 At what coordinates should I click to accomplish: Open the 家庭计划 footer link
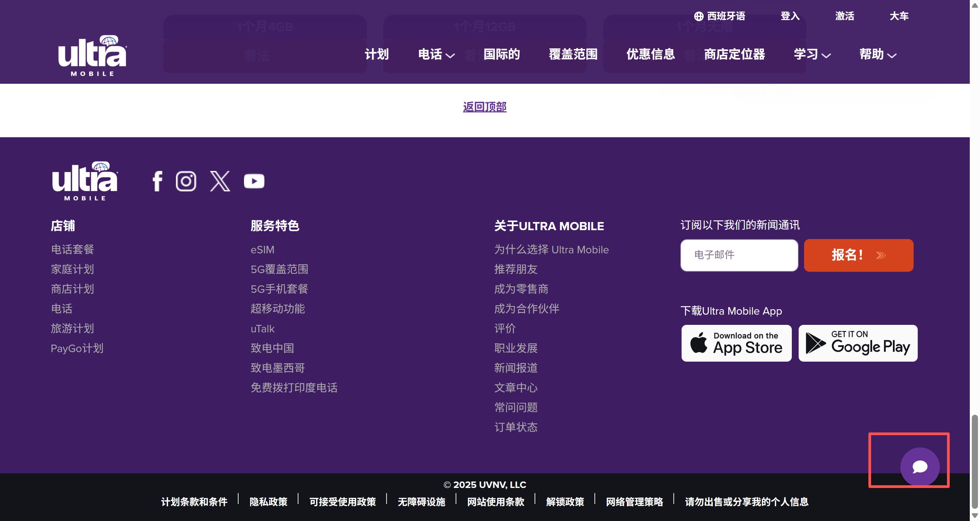click(x=73, y=269)
